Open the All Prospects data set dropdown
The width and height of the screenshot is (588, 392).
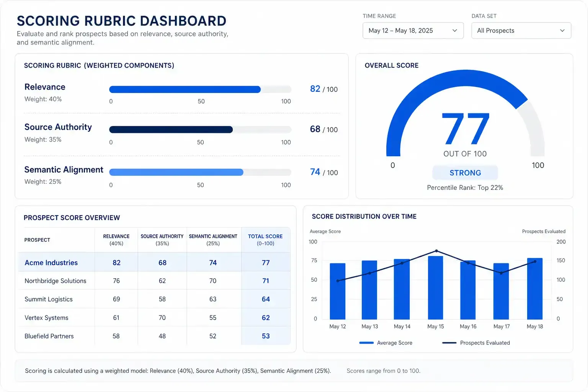(521, 31)
